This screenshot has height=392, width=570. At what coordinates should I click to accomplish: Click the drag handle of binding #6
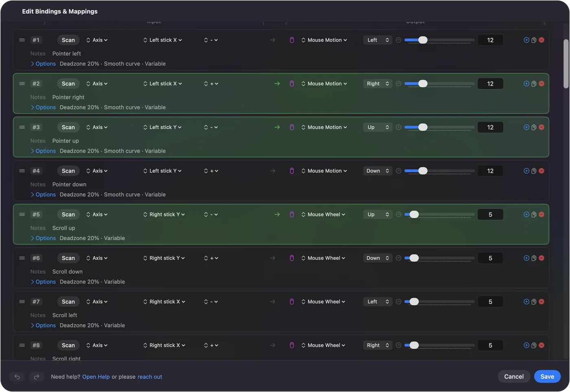[22, 258]
